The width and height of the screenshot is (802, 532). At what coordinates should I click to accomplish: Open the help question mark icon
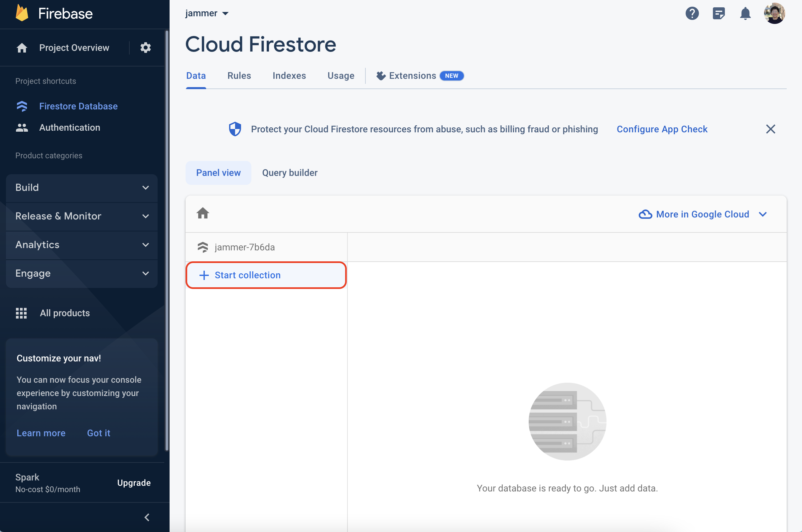[692, 14]
